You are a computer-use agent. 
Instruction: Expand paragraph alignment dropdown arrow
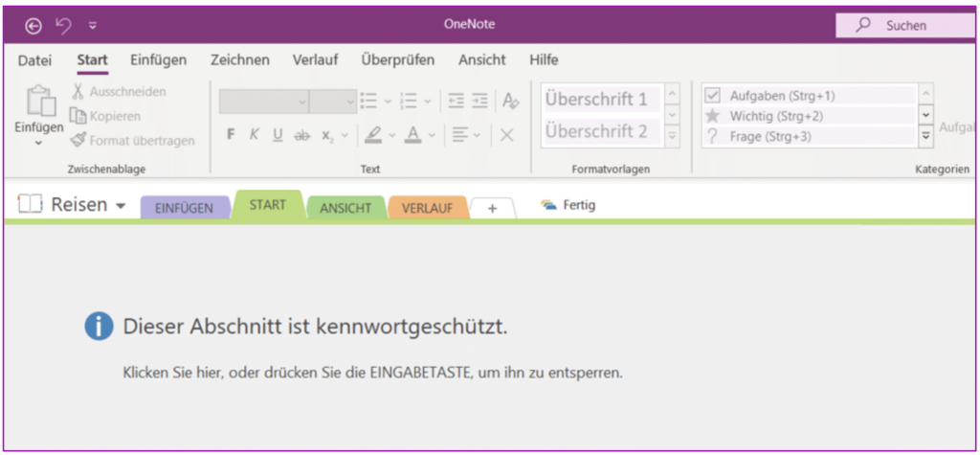point(477,135)
